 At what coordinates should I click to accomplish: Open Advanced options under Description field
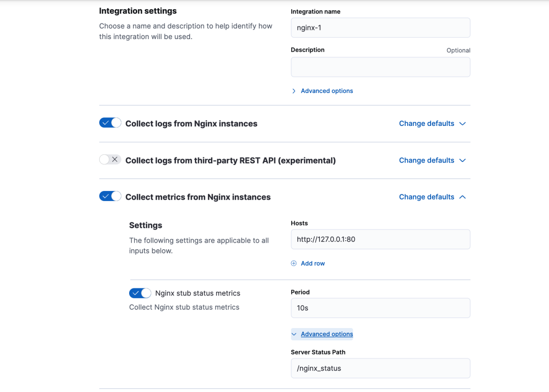click(x=327, y=91)
